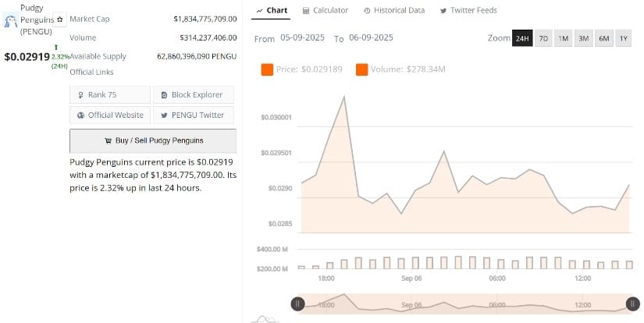This screenshot has width=644, height=323.
Task: Edit the To date field 06-09-2025
Action: point(371,37)
